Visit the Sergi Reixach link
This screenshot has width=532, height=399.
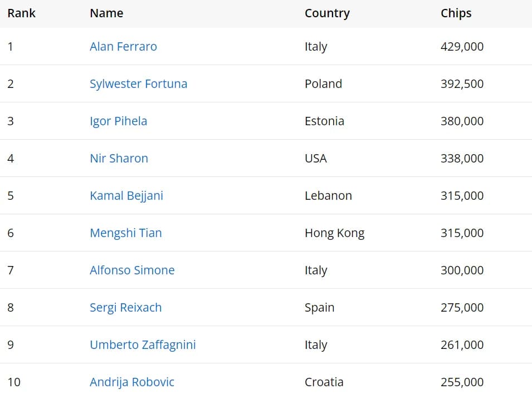[125, 308]
